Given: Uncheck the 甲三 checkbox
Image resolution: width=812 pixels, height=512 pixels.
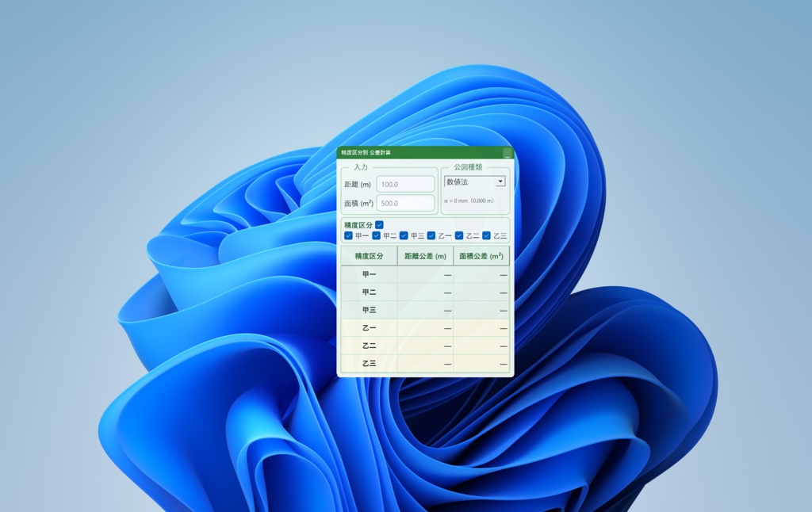Looking at the screenshot, I should click(x=404, y=235).
